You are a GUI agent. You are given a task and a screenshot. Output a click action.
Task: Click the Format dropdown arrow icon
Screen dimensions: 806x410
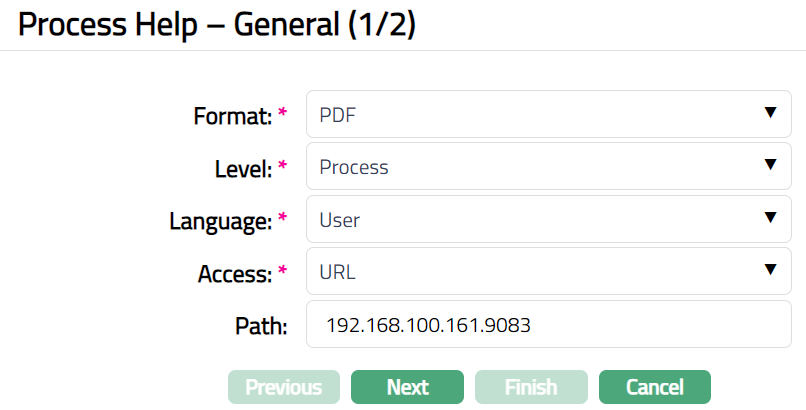[x=770, y=114]
